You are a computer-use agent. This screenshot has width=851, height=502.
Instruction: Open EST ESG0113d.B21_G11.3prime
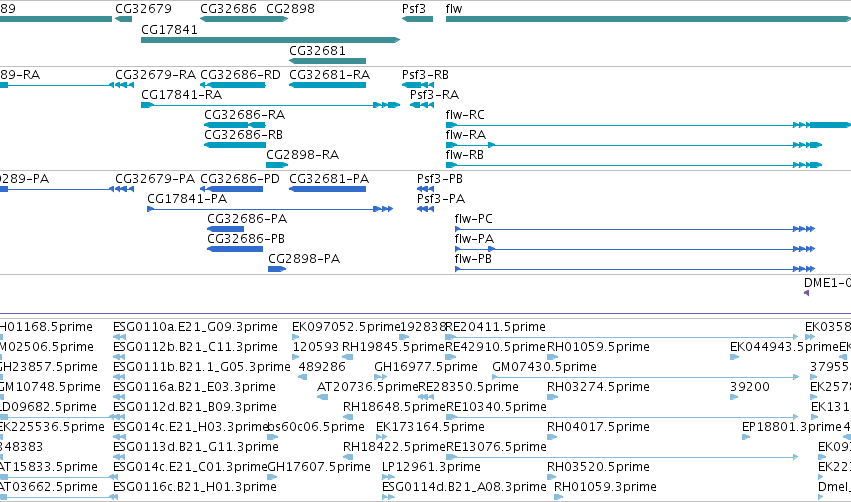coord(196,448)
